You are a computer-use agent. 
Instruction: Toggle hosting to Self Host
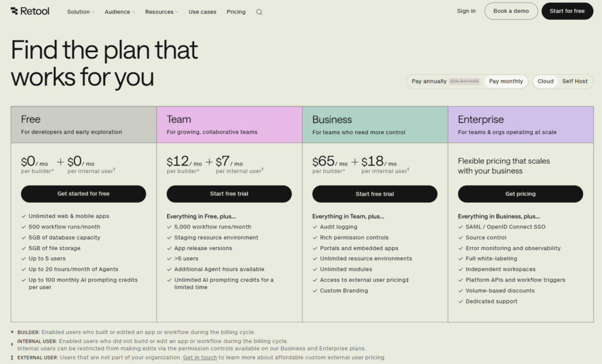click(574, 82)
